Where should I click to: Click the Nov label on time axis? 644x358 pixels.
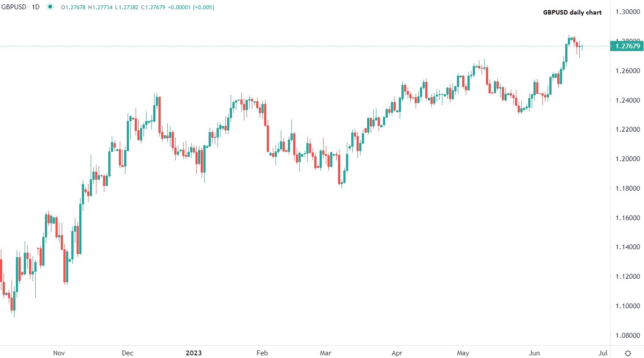click(x=59, y=353)
